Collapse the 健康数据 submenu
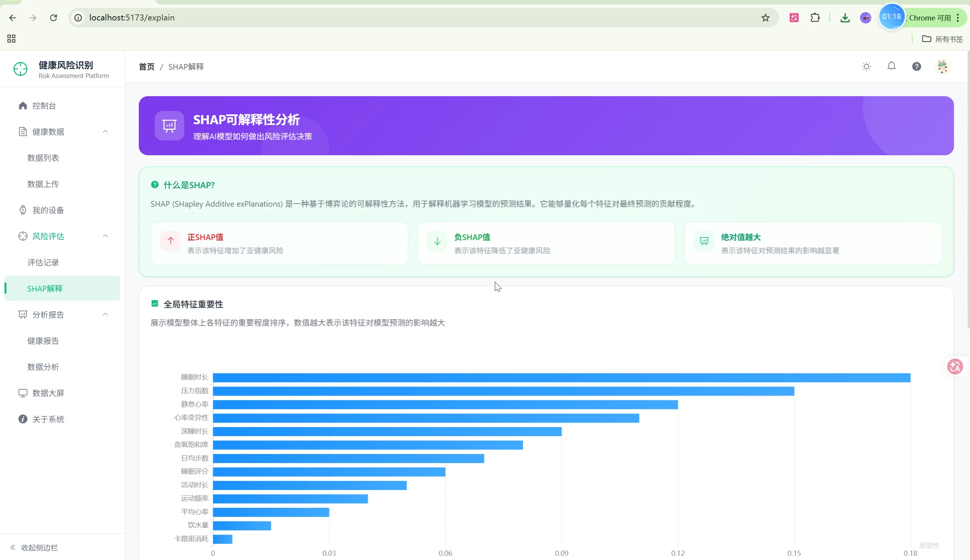The width and height of the screenshot is (970, 560). click(105, 131)
